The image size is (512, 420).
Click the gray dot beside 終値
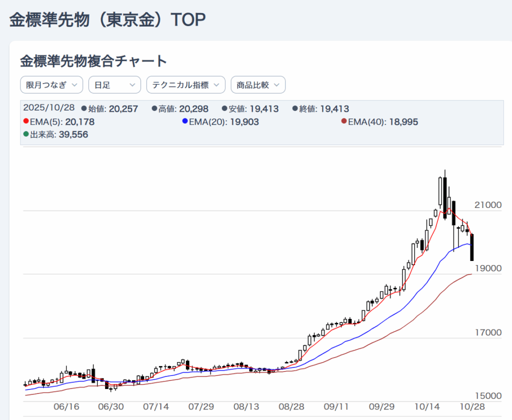point(295,109)
